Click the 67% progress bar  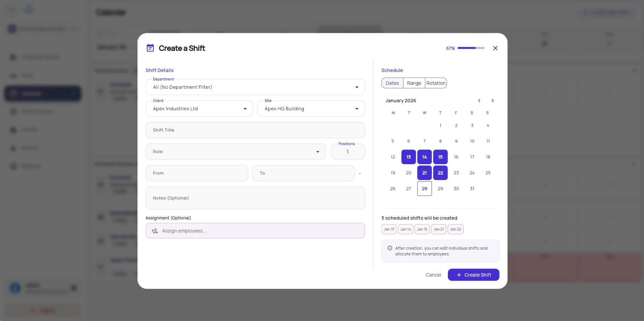[470, 48]
